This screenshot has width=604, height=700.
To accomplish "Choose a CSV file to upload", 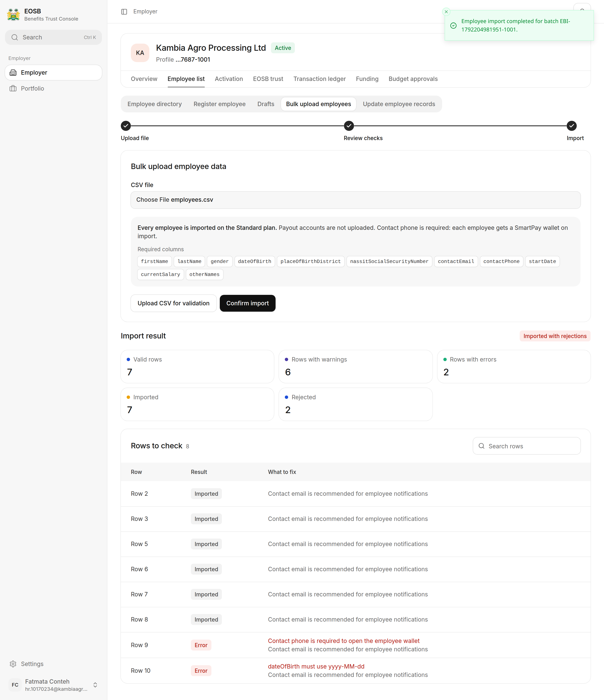I will [x=355, y=200].
